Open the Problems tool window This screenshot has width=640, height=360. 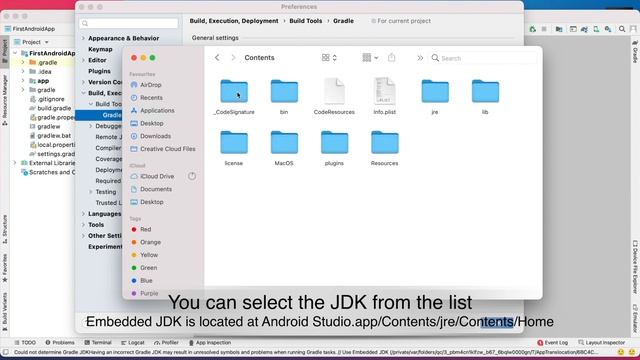tap(60, 342)
